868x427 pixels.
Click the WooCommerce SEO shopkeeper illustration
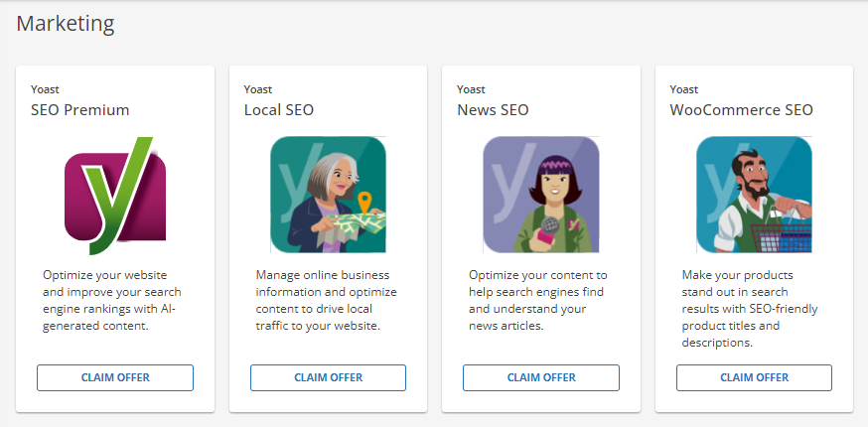[754, 195]
